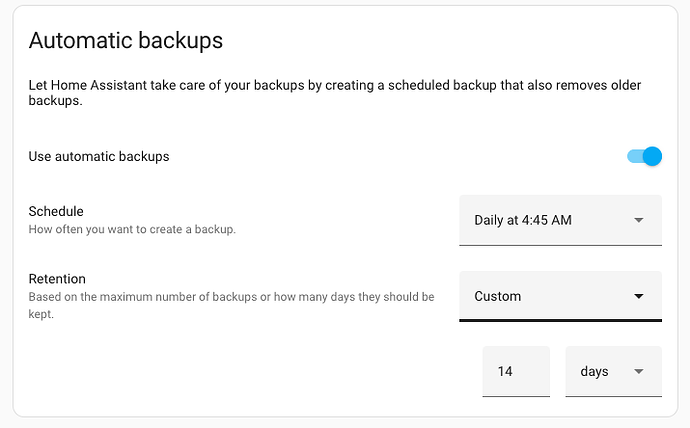
Task: Click the 'How often you want' helper text
Action: pyautogui.click(x=131, y=229)
